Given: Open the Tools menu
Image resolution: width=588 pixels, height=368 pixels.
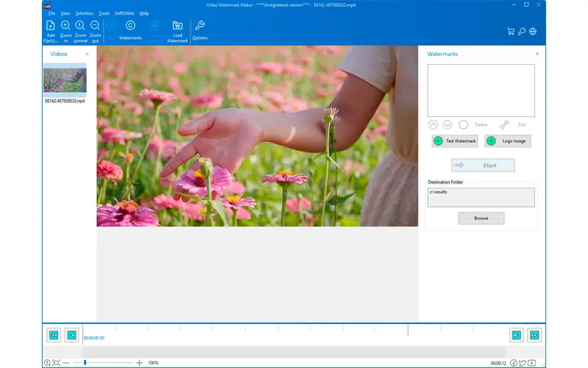Looking at the screenshot, I should point(104,13).
